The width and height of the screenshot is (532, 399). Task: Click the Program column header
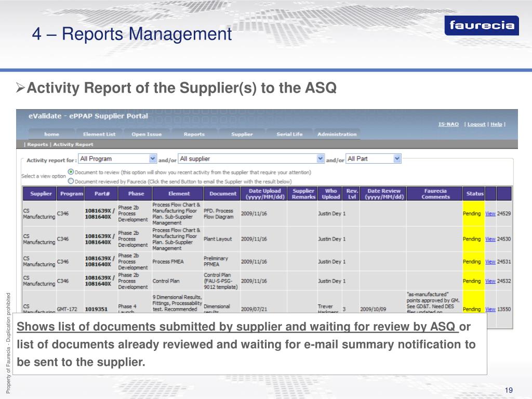(x=70, y=194)
